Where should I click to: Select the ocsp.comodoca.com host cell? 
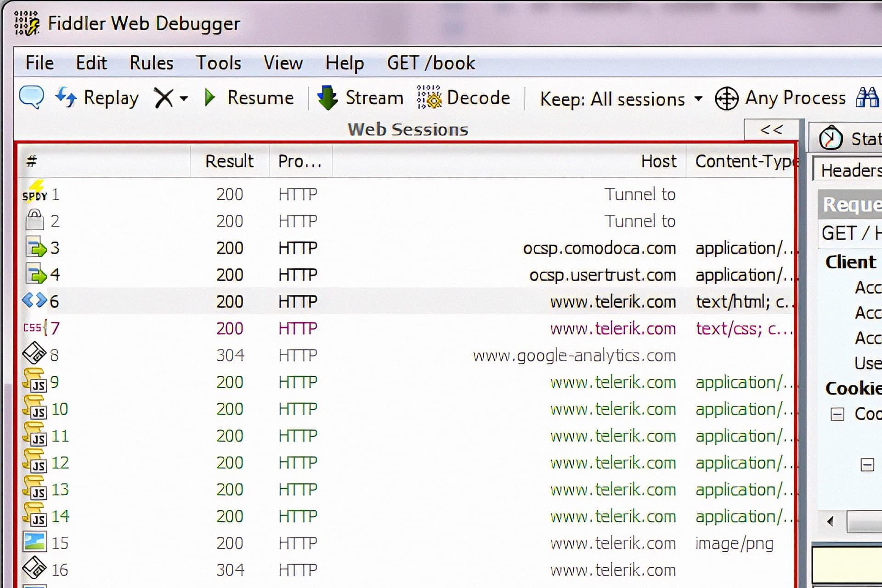[599, 248]
